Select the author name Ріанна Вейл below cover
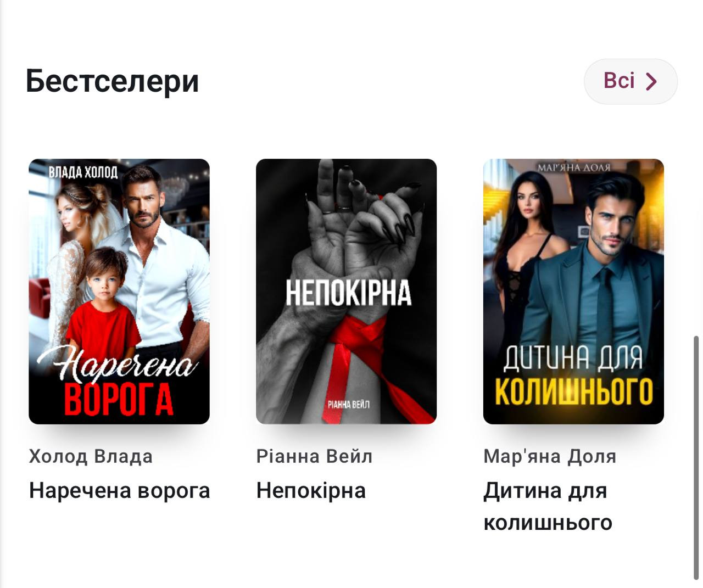 (314, 456)
